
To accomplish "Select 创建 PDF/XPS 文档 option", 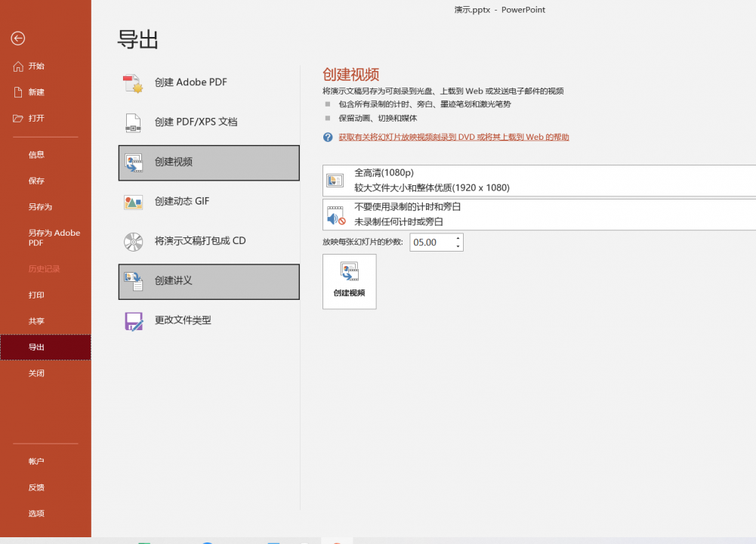I will pos(208,122).
